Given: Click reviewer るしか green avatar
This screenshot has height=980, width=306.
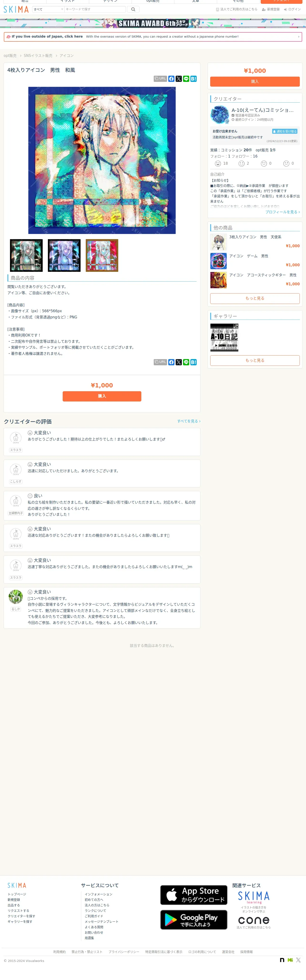Looking at the screenshot, I should [16, 597].
